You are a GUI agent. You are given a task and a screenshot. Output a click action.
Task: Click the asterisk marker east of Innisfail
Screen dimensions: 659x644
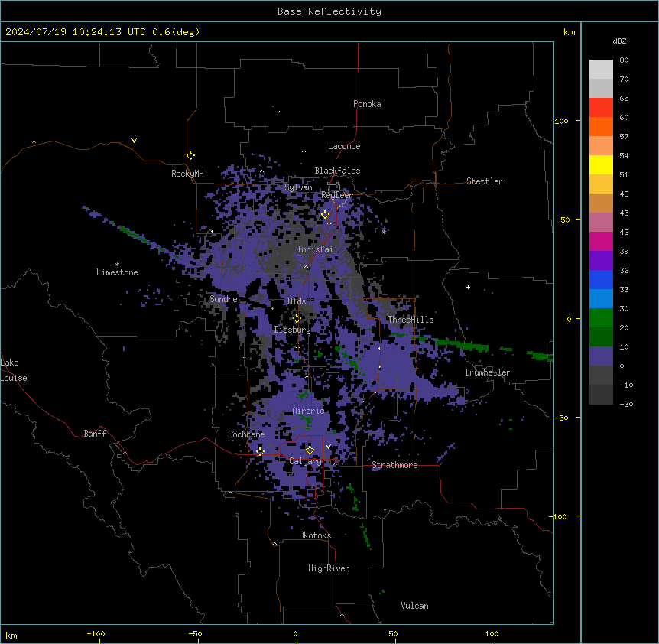pyautogui.click(x=384, y=232)
